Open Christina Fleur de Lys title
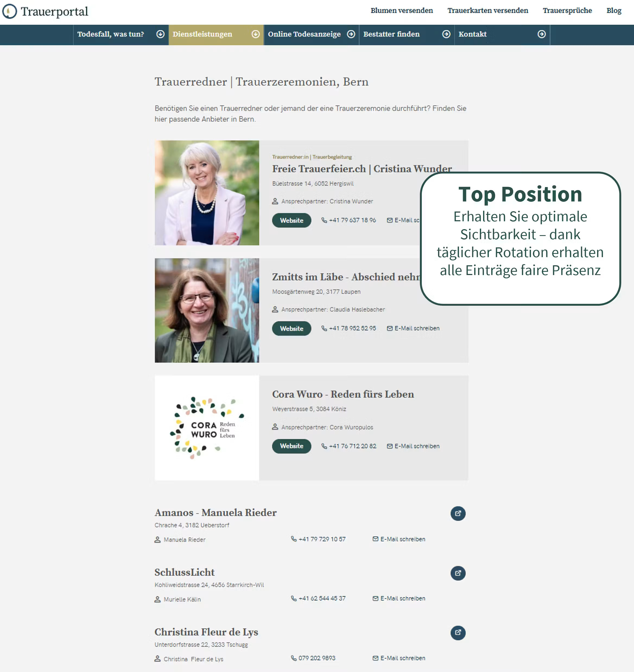Image resolution: width=634 pixels, height=672 pixels. tap(206, 632)
